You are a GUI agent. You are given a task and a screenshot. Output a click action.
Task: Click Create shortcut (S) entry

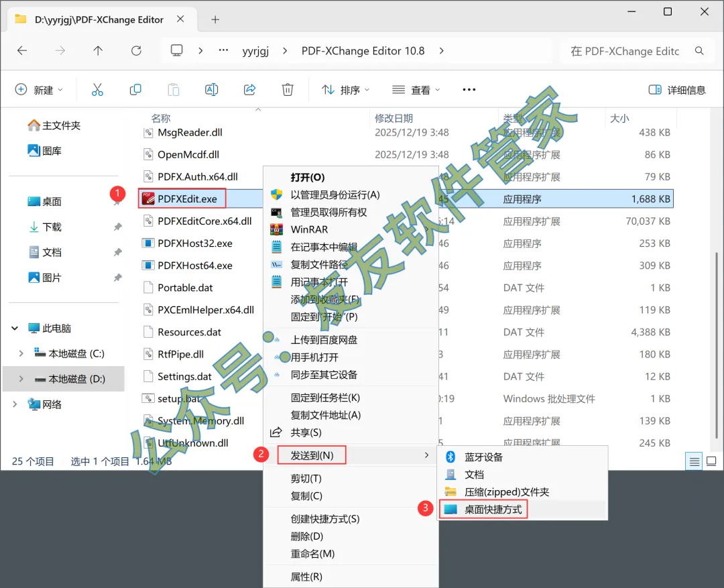(351, 519)
